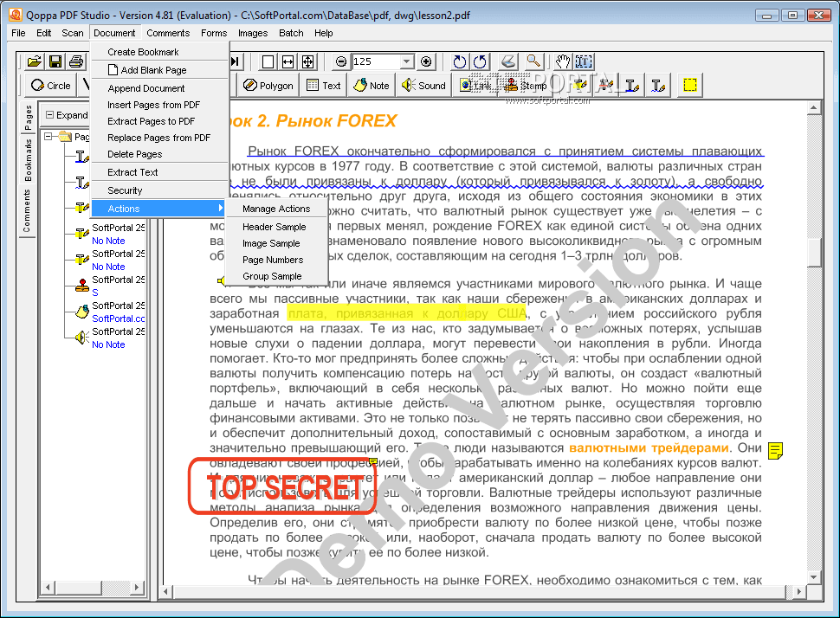Viewport: 840px width, 618px height.
Task: Open the Comments menu
Action: [168, 33]
